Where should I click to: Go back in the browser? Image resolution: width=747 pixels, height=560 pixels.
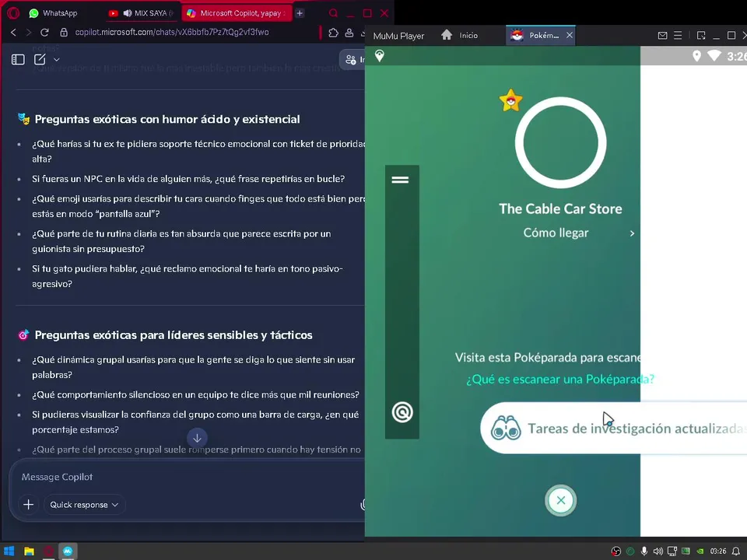[13, 33]
